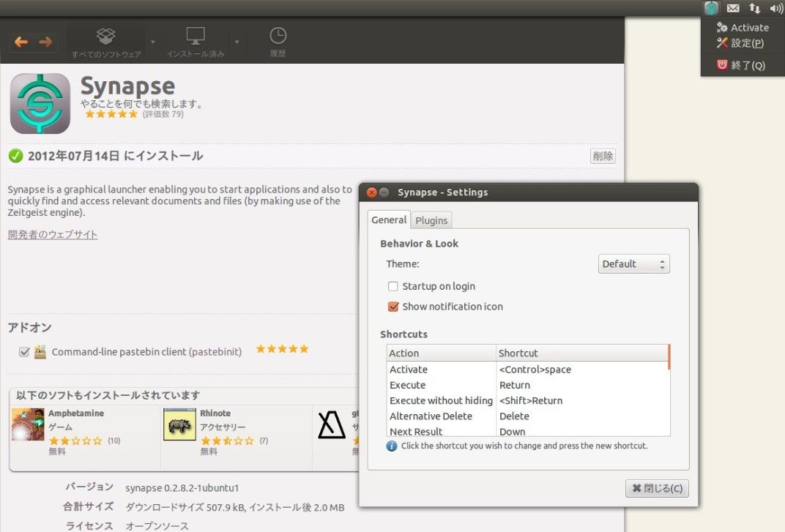Click the Amphetamine title text
785x532 pixels.
(76, 413)
